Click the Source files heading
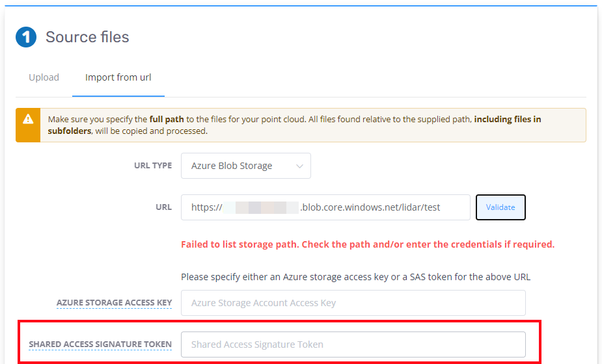This screenshot has height=364, width=602. (x=87, y=37)
